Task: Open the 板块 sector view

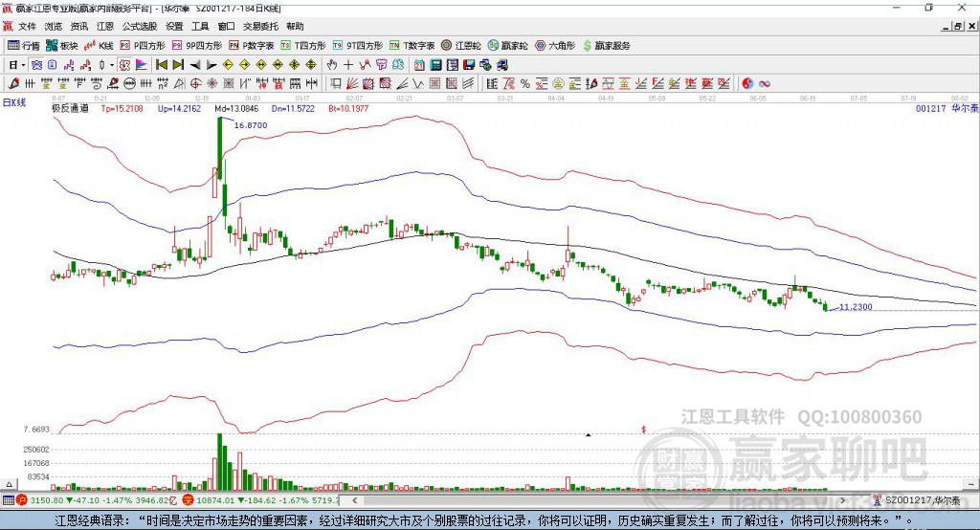Action: click(61, 46)
